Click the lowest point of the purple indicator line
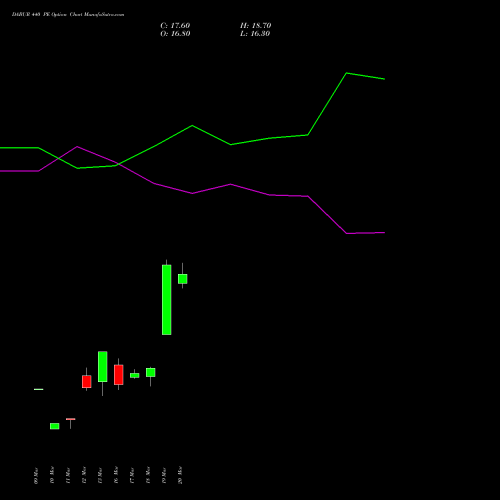 [347, 233]
